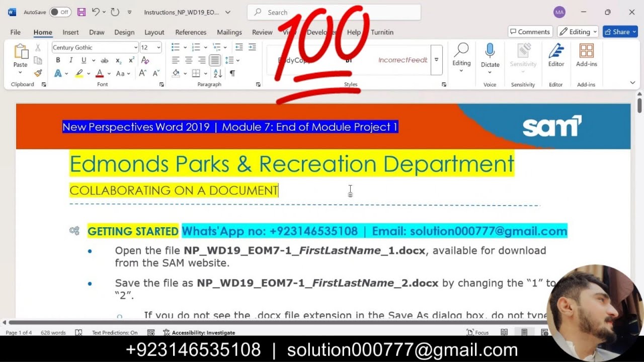The image size is (644, 362).
Task: Decrease paragraph indent
Action: 239,47
